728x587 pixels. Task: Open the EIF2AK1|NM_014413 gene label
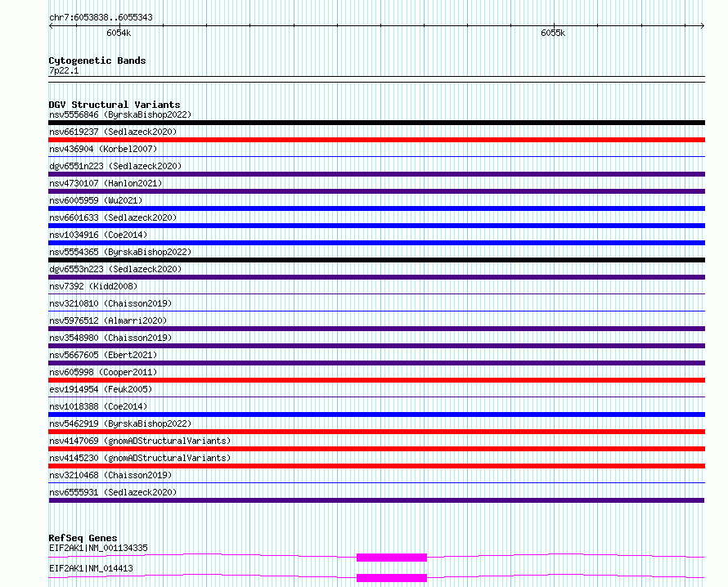click(x=91, y=568)
